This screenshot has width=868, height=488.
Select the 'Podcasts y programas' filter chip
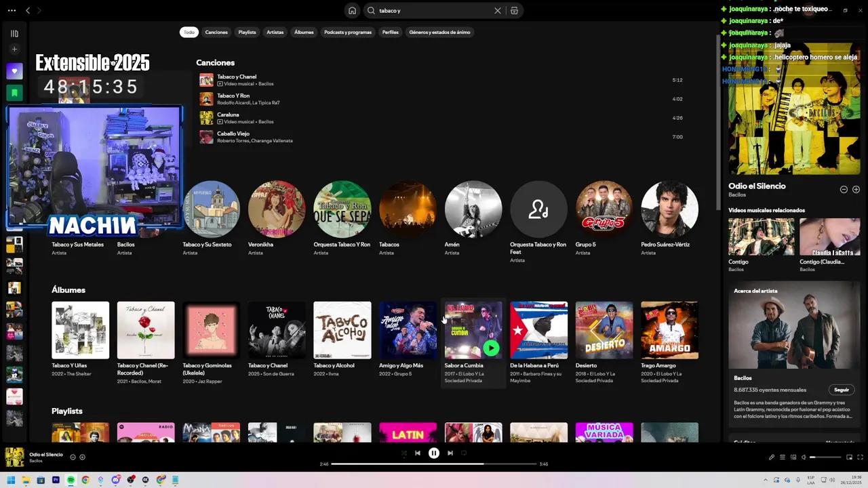pos(348,32)
